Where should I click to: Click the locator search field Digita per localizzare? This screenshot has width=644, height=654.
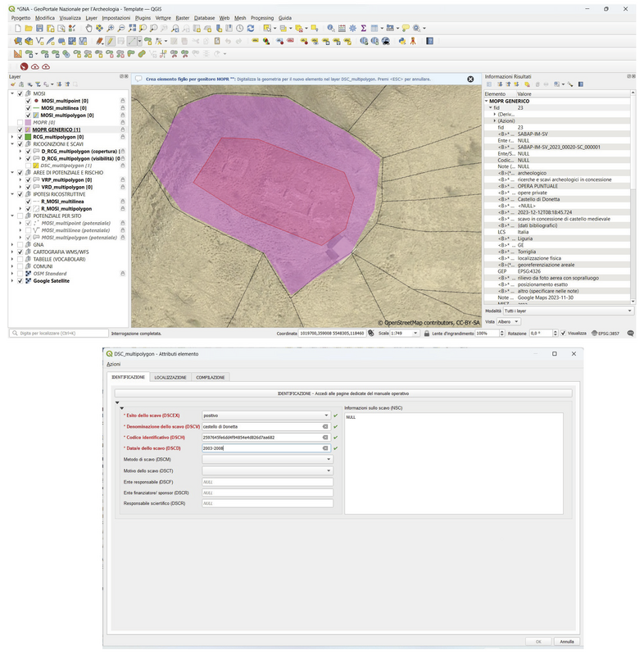59,334
